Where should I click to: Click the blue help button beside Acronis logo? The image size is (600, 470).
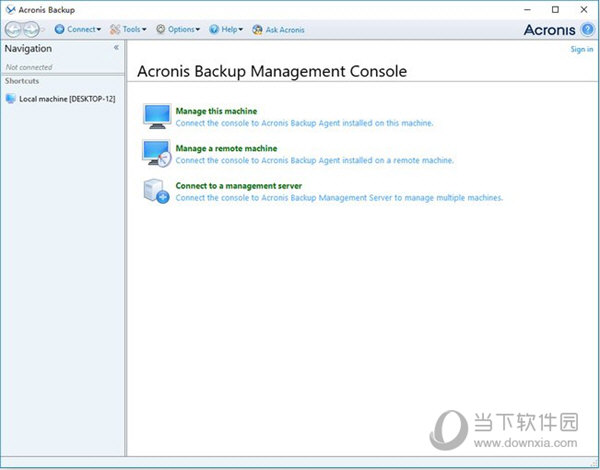click(587, 29)
